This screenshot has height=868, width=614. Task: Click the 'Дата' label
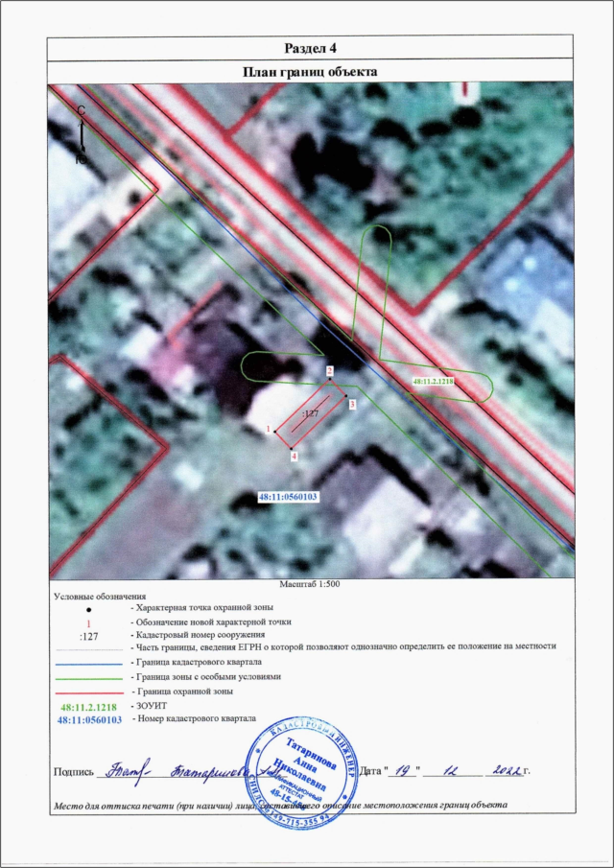coord(371,770)
